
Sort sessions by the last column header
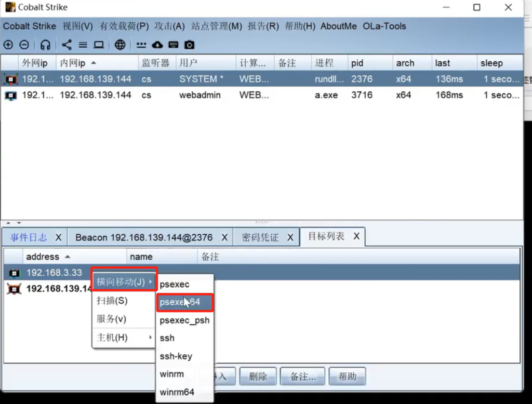coord(454,63)
